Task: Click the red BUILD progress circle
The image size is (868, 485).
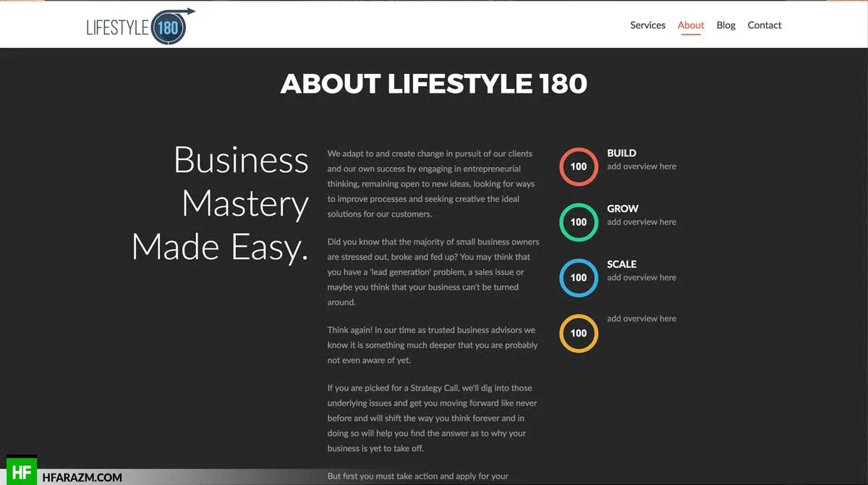Action: [579, 166]
